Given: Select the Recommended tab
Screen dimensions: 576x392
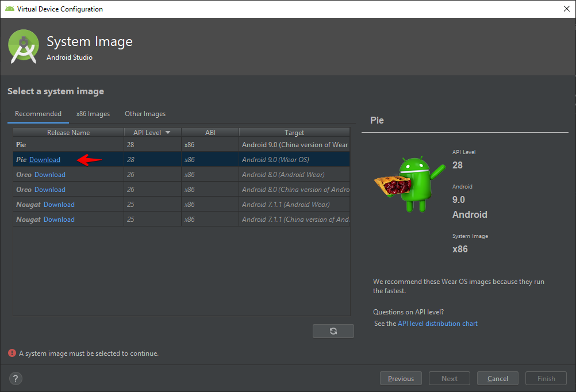Looking at the screenshot, I should click(x=38, y=114).
